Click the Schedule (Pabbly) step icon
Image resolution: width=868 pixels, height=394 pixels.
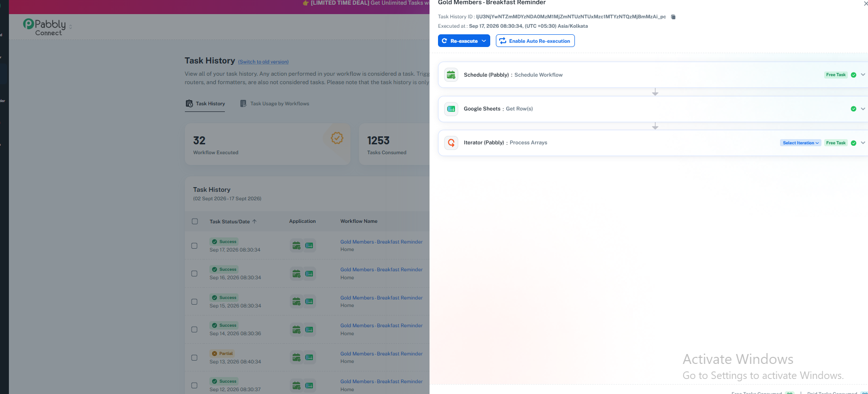click(451, 75)
